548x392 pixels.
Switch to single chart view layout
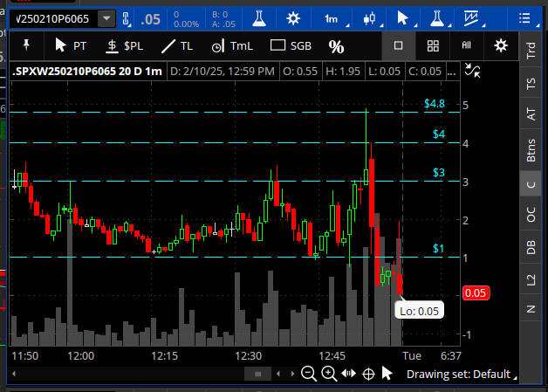coord(399,45)
